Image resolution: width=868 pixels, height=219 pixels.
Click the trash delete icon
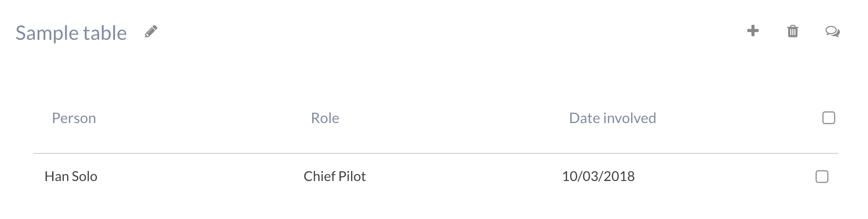tap(792, 31)
